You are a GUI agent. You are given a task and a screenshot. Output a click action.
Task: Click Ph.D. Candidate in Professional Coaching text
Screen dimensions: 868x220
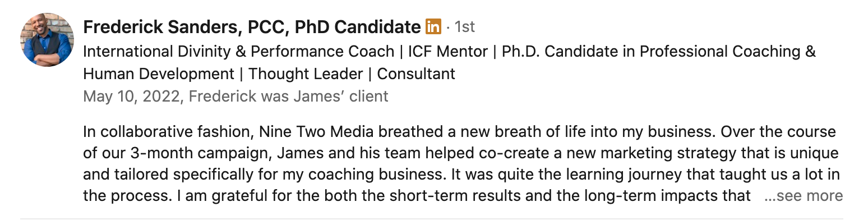pos(652,52)
